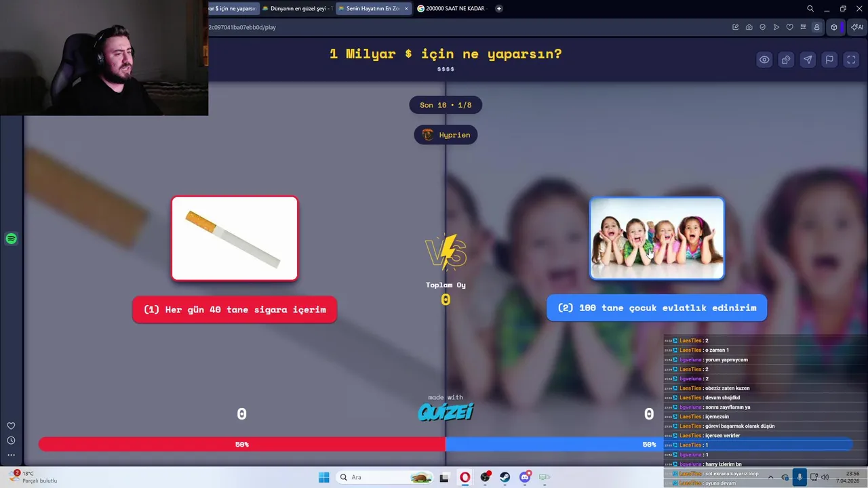Click the cigarette image card
The image size is (868, 488).
pos(235,238)
